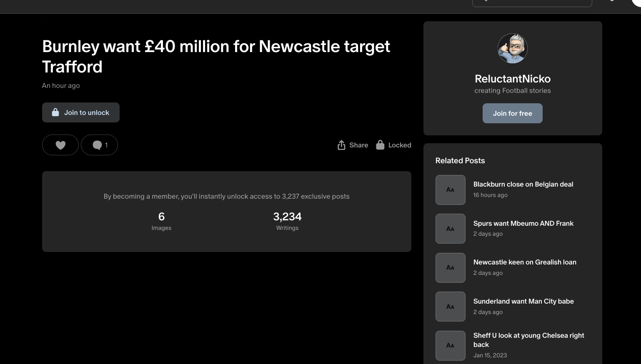
Task: Click thumbnail beside Blackburn close on Belgian deal
Action: click(451, 190)
